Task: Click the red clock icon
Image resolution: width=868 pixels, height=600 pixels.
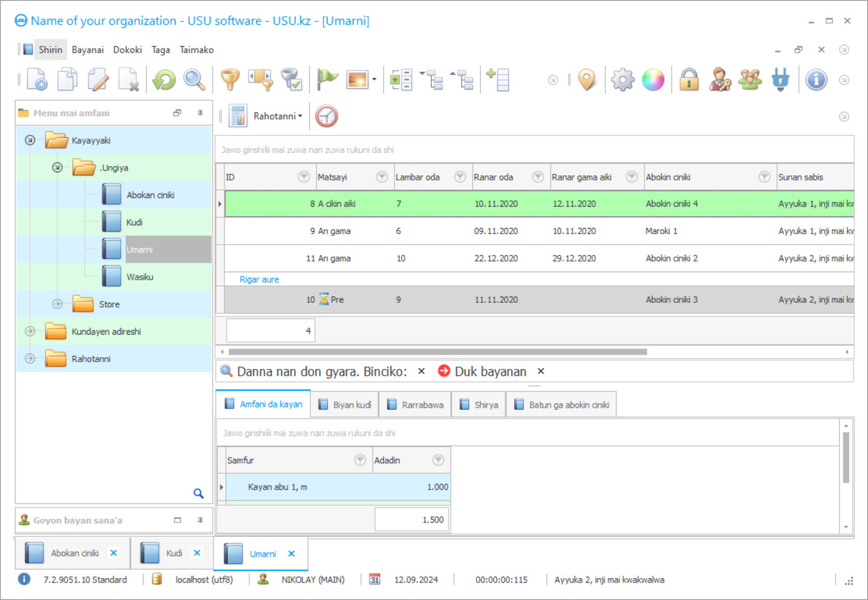Action: coord(327,116)
